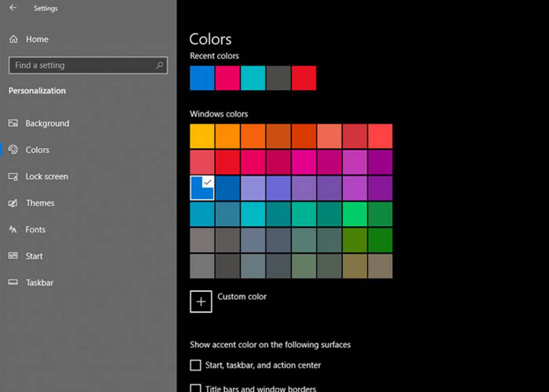Select the Lock screen sidebar icon
Screen dimensions: 549x392
(14, 177)
